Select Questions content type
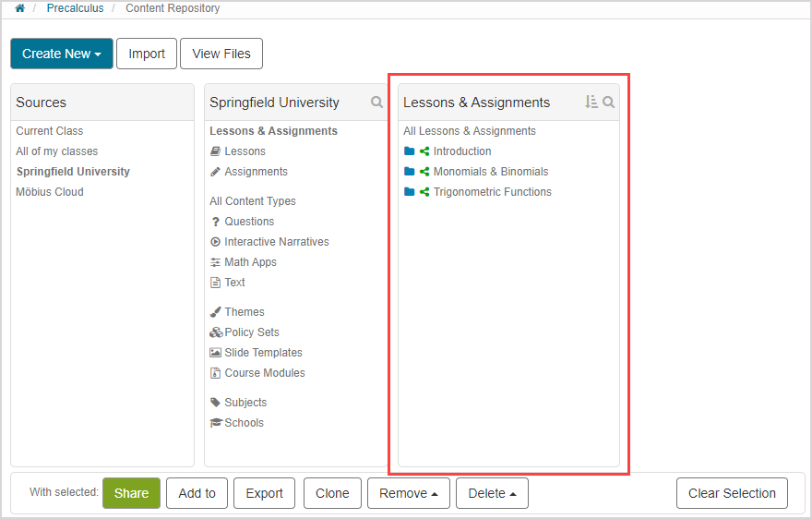This screenshot has width=812, height=519. (249, 222)
